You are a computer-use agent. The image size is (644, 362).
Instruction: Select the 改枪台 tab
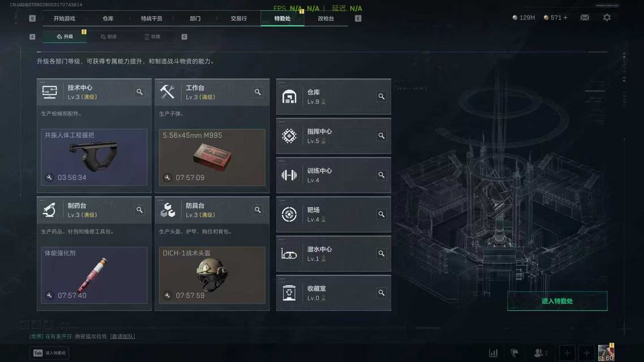[326, 18]
